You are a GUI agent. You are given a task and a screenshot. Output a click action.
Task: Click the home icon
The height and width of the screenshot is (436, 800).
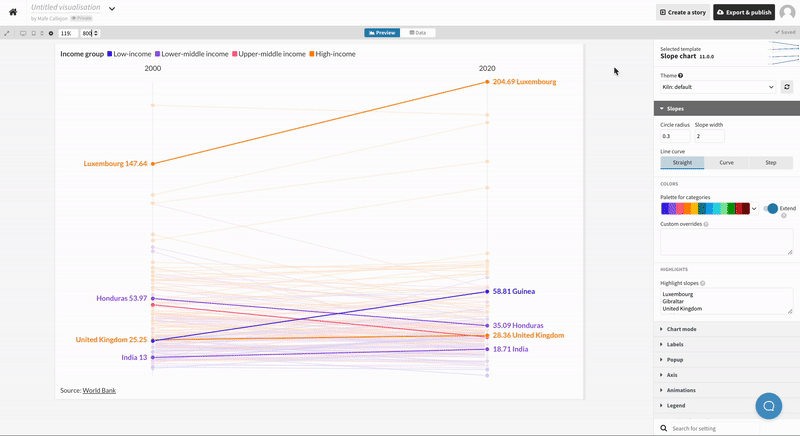point(13,12)
